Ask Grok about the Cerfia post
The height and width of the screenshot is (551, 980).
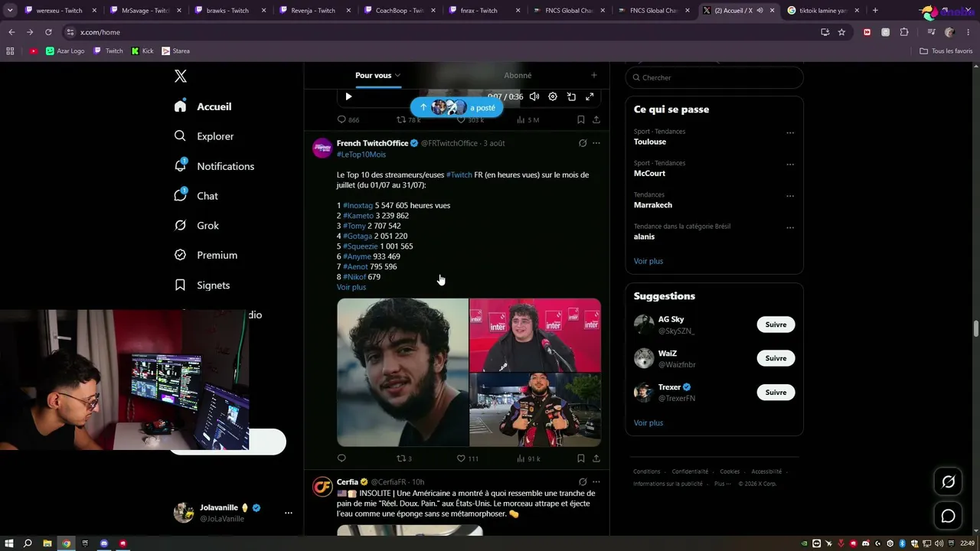coord(583,482)
